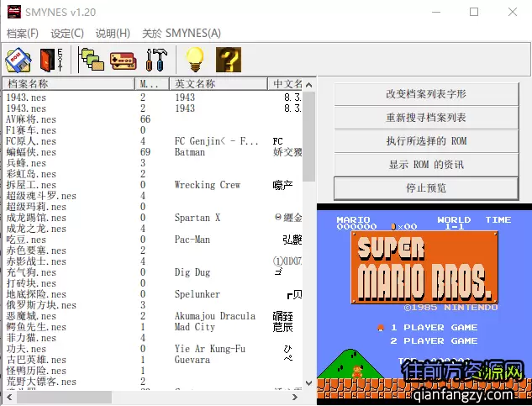Viewport: 532px width, 406px height.
Task: Maximize the SMYNES window
Action: pos(474,12)
